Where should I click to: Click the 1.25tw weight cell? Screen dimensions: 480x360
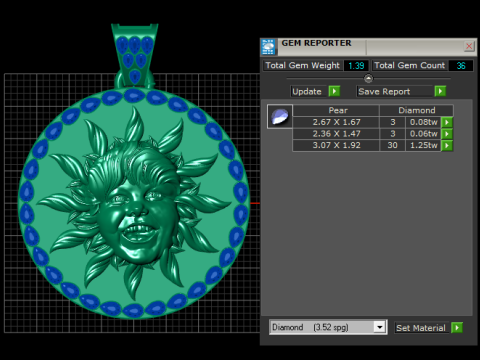[423, 146]
